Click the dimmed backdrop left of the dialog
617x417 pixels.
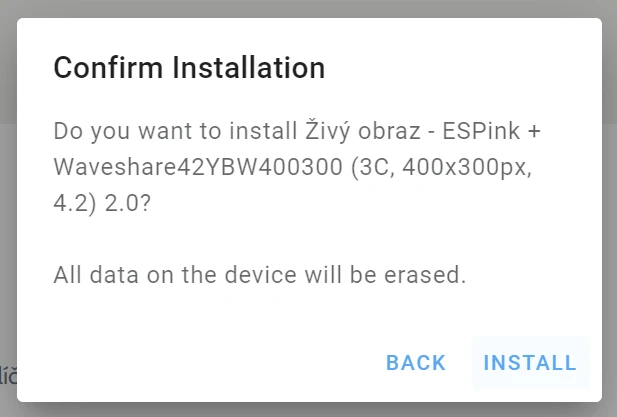click(8, 200)
